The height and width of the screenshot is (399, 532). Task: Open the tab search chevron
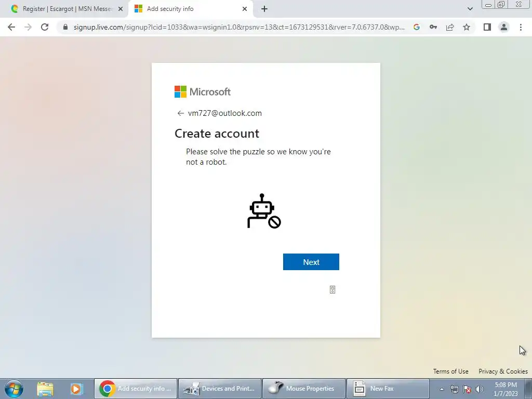(x=470, y=9)
